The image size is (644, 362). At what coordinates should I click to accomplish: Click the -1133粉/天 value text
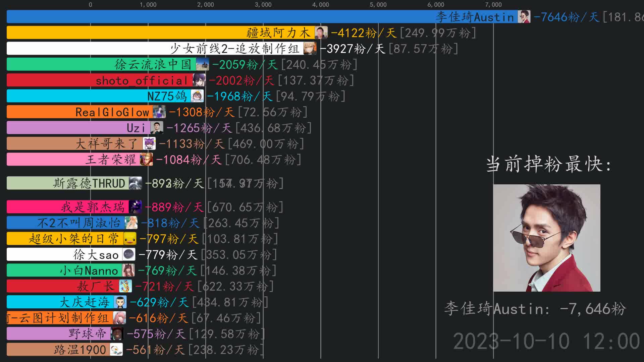[192, 144]
